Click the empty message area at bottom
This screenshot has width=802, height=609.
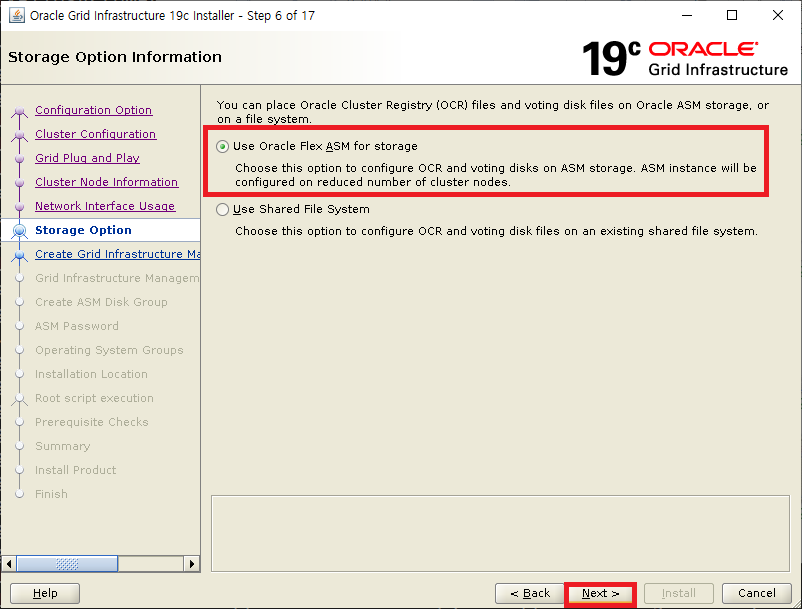pos(500,533)
